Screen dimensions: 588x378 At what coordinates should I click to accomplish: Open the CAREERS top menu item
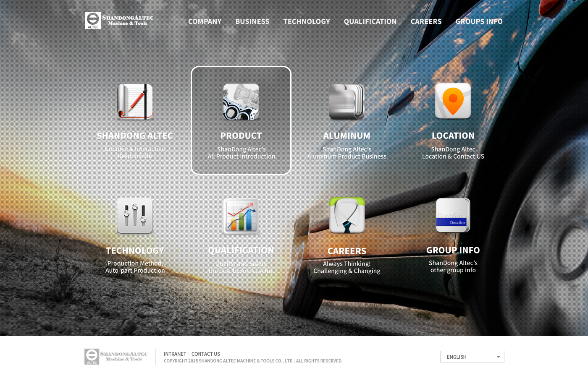coord(426,21)
